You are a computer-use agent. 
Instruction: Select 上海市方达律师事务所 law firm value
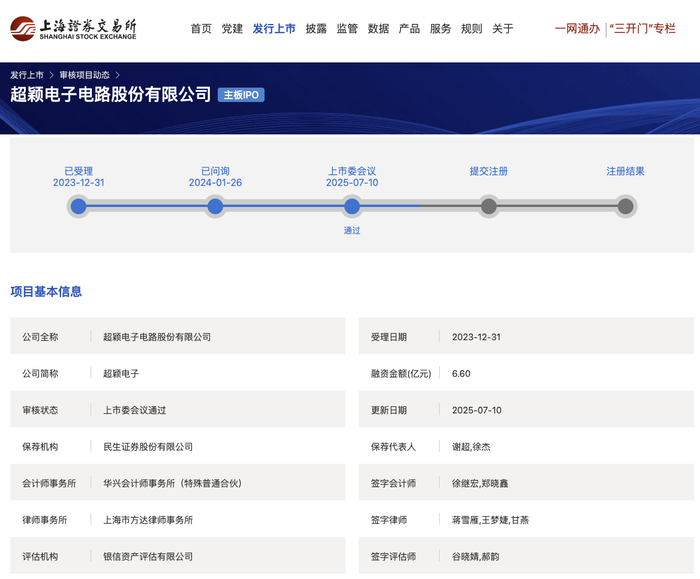click(x=148, y=520)
